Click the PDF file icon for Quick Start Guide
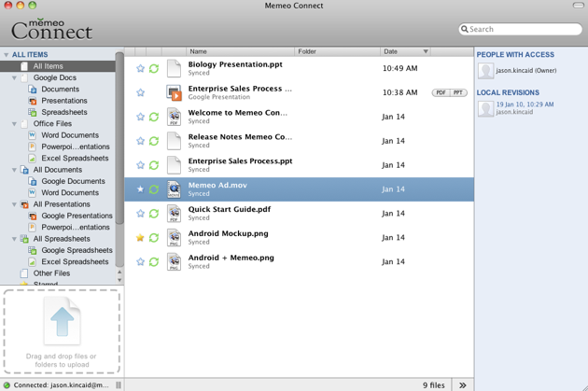588x391 pixels. tap(174, 213)
